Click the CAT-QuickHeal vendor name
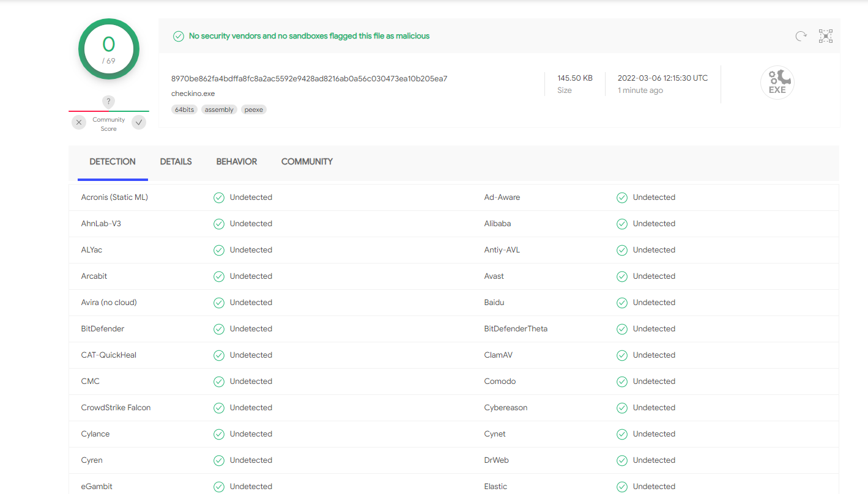The image size is (868, 494). 109,355
